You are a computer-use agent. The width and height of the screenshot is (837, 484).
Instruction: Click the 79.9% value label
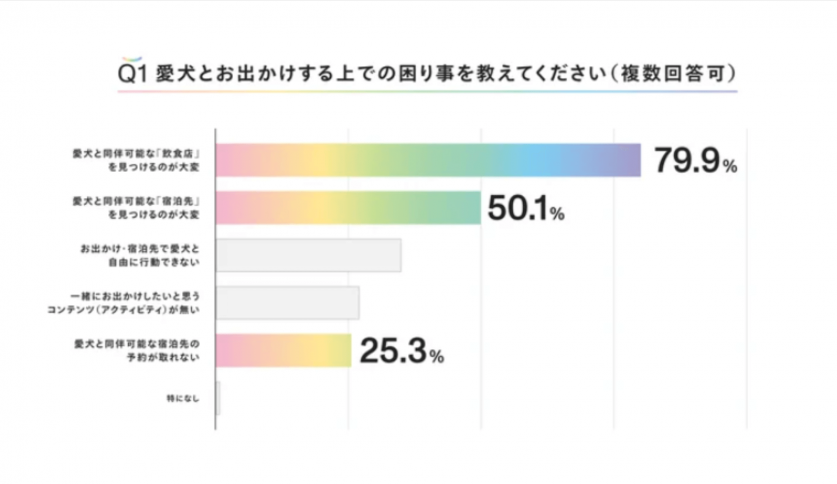point(695,161)
